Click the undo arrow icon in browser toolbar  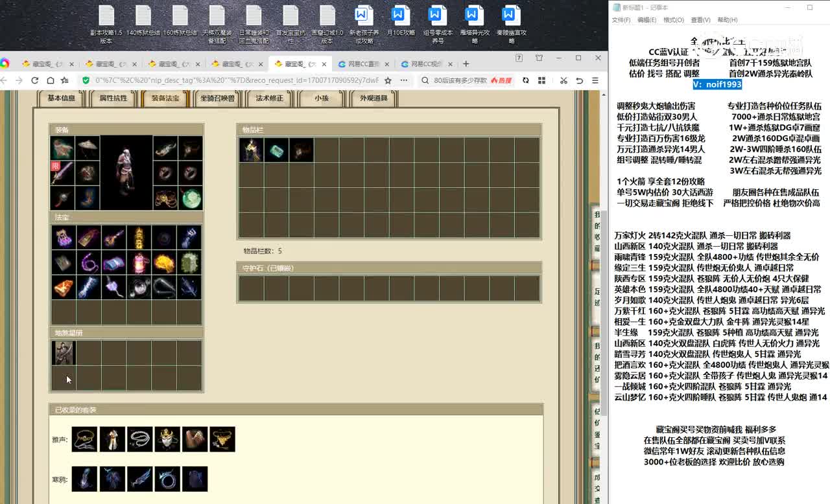[579, 80]
